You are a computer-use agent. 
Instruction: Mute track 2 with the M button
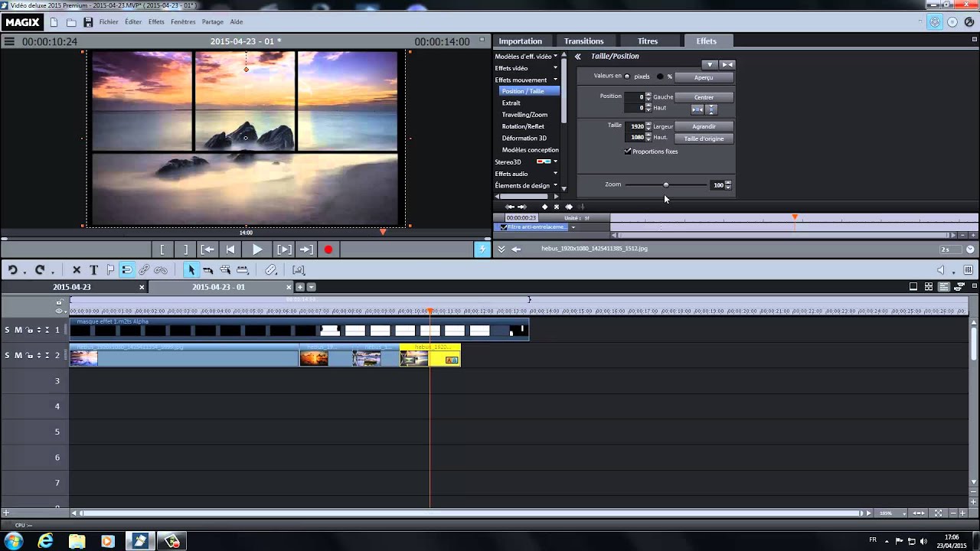click(x=18, y=355)
